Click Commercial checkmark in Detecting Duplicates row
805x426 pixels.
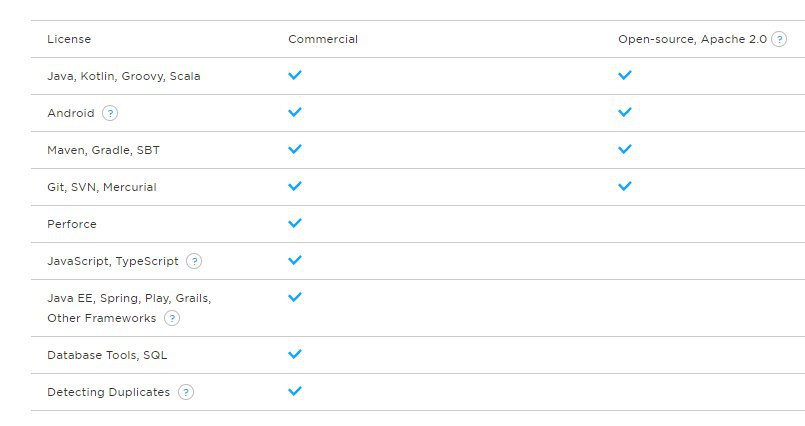tap(295, 391)
